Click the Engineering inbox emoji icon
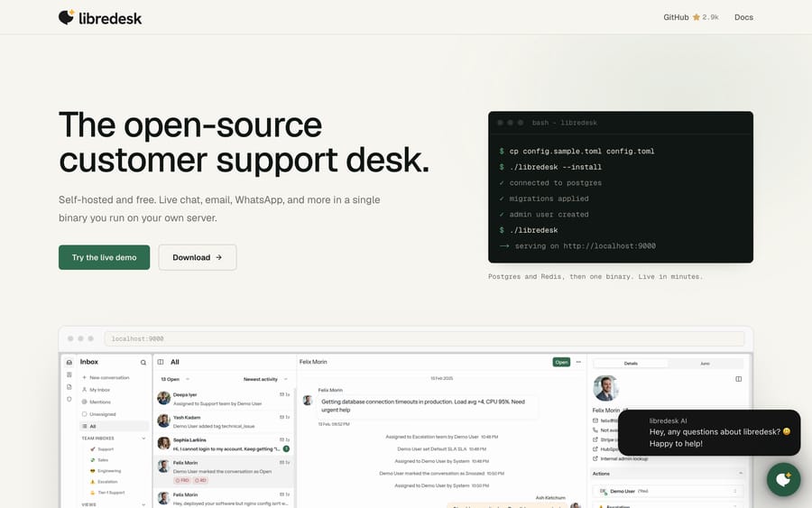Image resolution: width=812 pixels, height=508 pixels. (93, 471)
